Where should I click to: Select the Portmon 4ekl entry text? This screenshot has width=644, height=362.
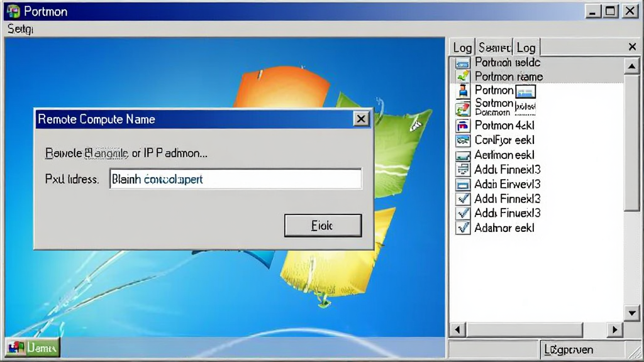pyautogui.click(x=504, y=126)
